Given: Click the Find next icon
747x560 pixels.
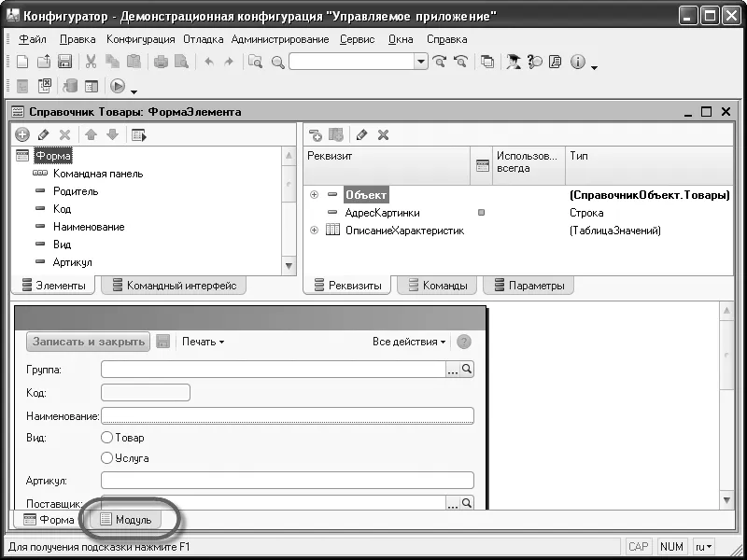Looking at the screenshot, I should point(439,62).
